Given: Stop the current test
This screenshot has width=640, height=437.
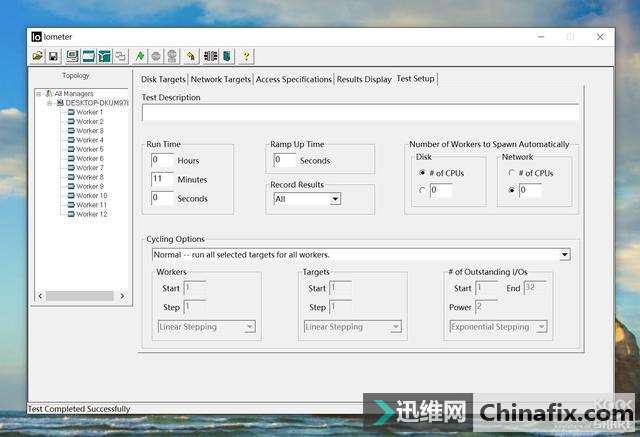Looking at the screenshot, I should pos(156,56).
